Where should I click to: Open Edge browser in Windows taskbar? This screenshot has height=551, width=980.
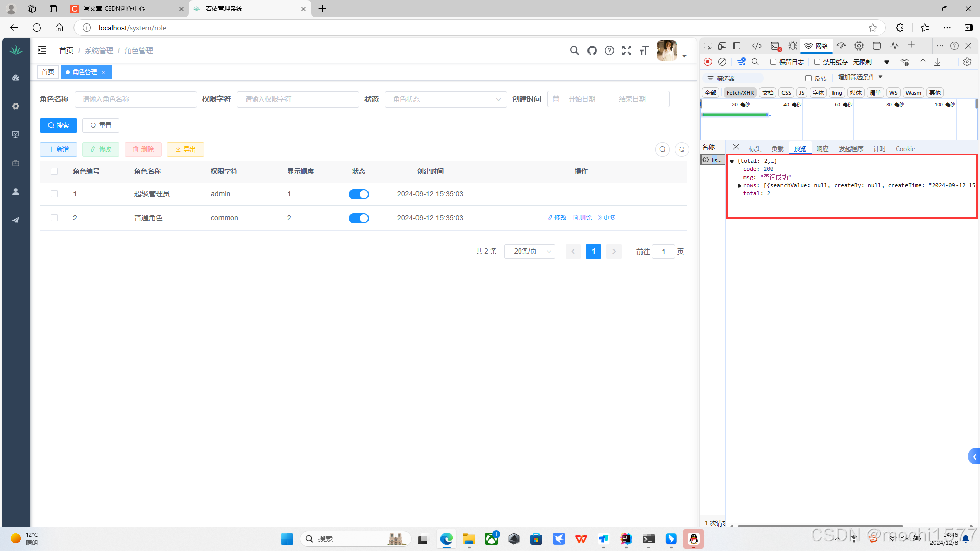[x=447, y=539]
